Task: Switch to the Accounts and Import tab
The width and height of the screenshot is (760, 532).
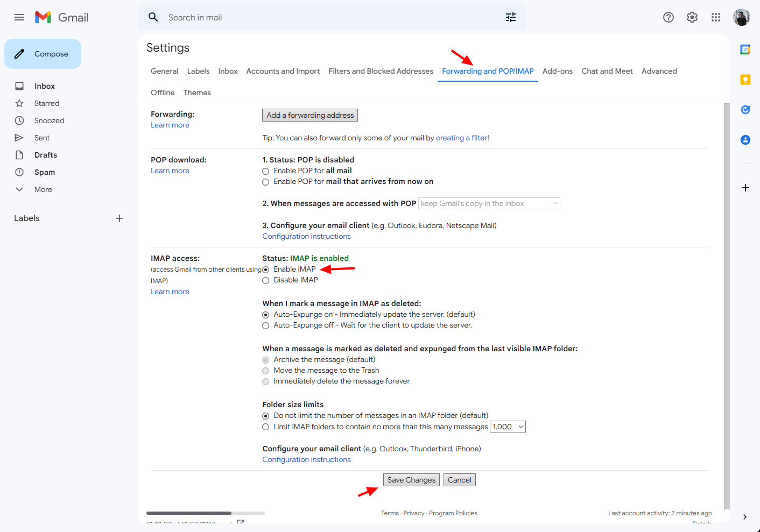Action: [283, 71]
